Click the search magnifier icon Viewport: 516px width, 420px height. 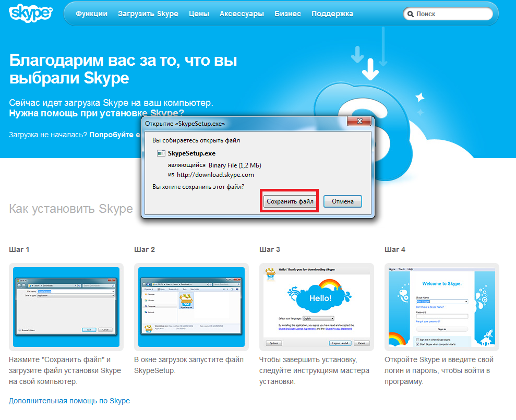pos(411,14)
